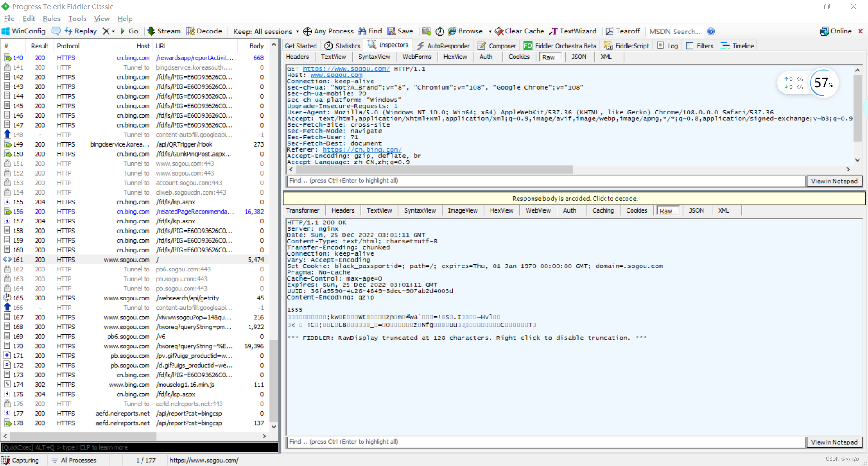The image size is (868, 466).
Task: Open the Rules menu
Action: [x=51, y=19]
